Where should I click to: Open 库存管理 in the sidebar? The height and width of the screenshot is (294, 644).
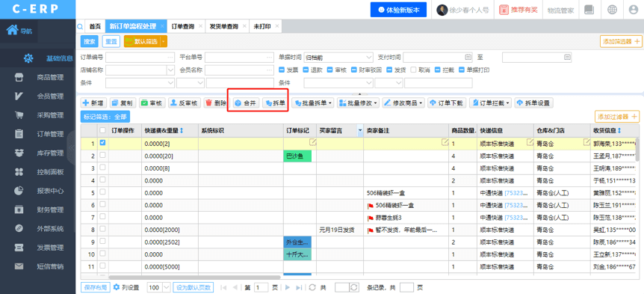point(50,153)
